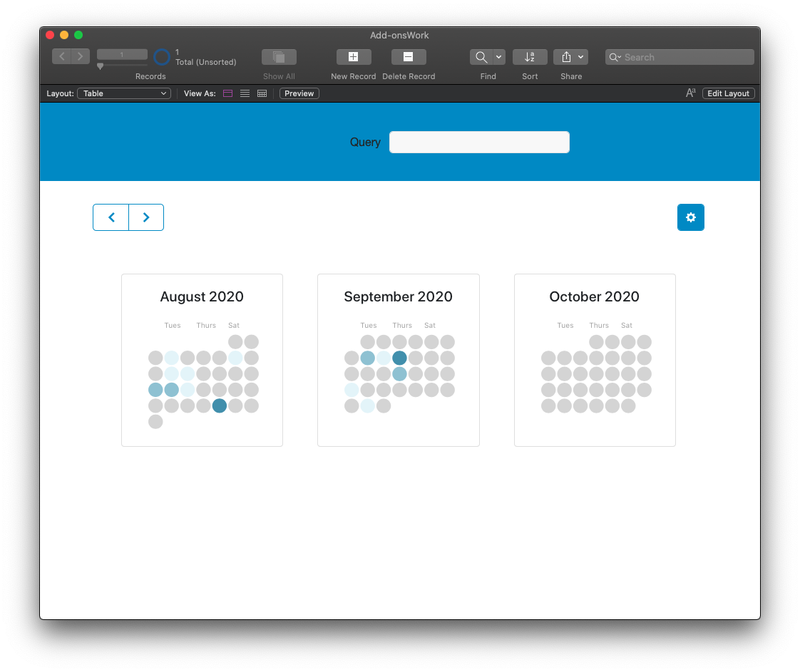Open the Layout Table dropdown
This screenshot has height=672, width=800.
(124, 93)
